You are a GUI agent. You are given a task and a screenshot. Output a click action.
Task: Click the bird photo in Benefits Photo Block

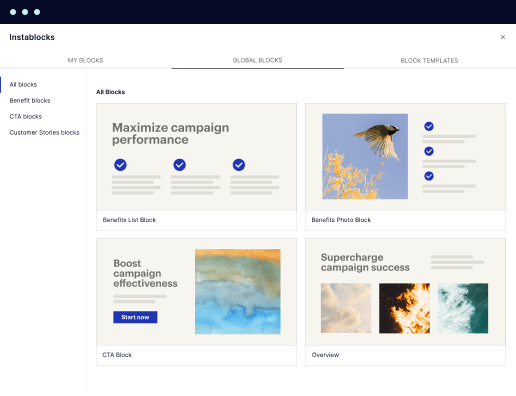pos(365,157)
